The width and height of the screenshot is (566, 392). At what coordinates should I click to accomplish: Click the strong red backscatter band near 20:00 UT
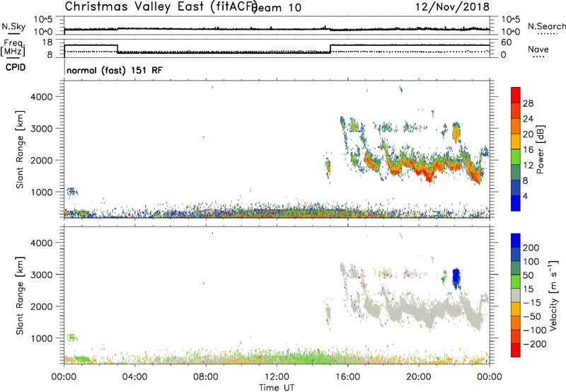pos(422,169)
